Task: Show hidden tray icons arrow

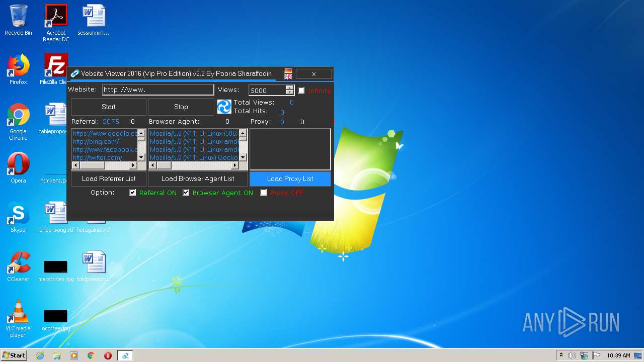Action: coord(561,355)
